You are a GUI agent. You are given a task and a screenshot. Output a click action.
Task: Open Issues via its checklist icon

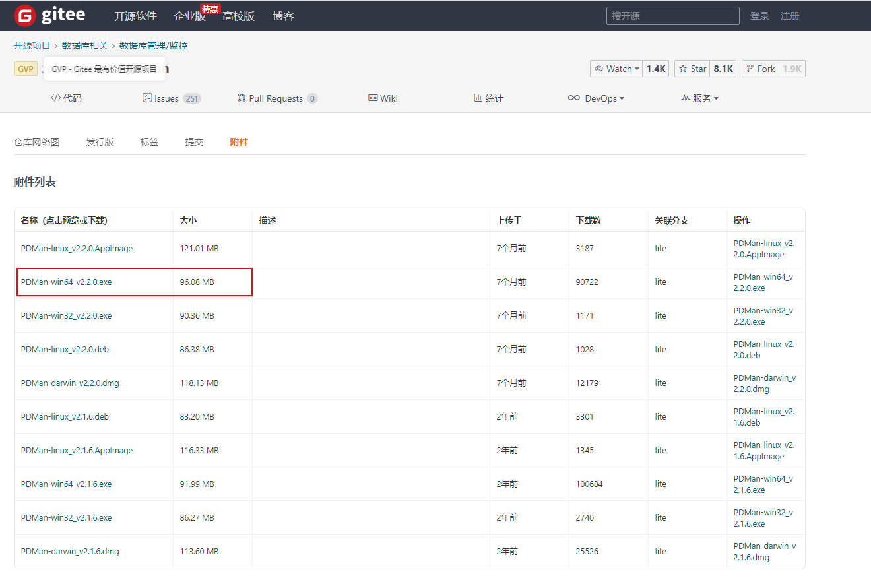146,98
